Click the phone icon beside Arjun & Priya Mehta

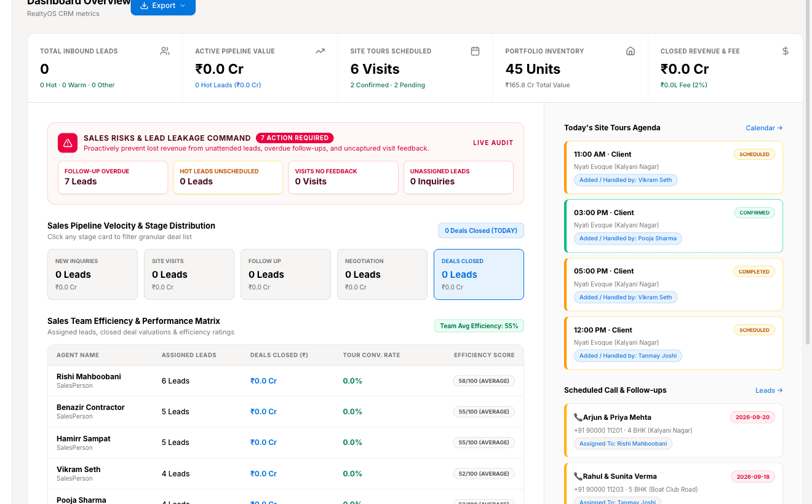pos(578,417)
